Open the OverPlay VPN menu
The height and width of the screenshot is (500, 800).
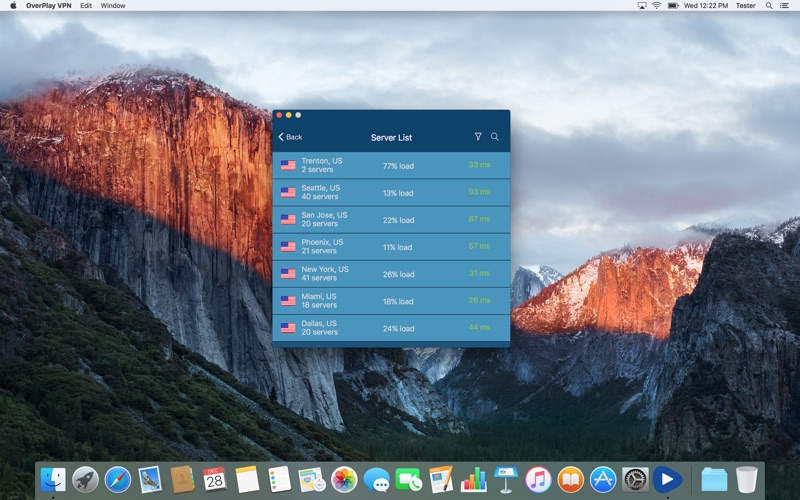pyautogui.click(x=48, y=6)
